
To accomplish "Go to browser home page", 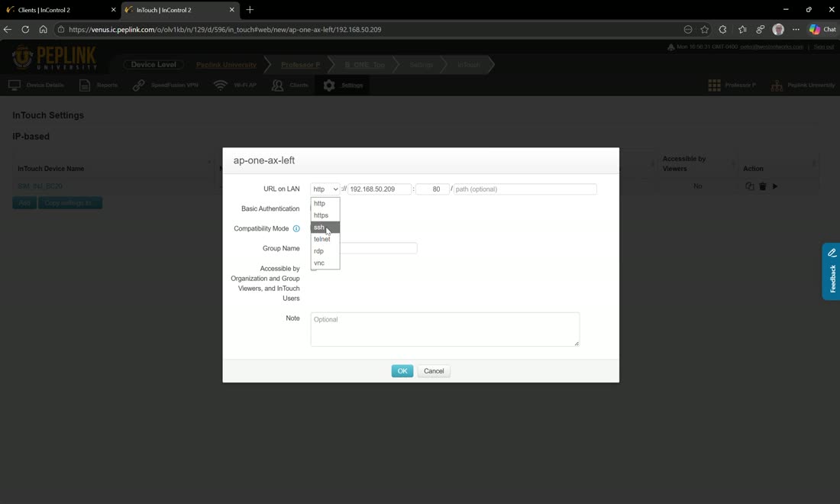I will 44,30.
